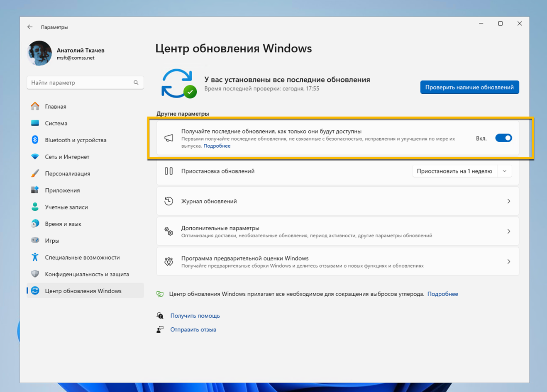
Task: Expand Программа предварительной оценки Windows chevron
Action: coord(509,262)
